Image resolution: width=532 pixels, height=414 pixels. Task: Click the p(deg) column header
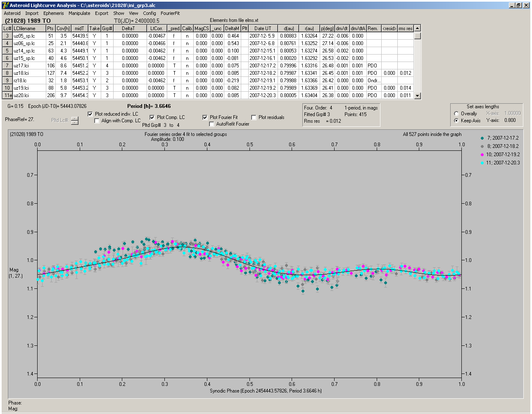[x=327, y=29]
